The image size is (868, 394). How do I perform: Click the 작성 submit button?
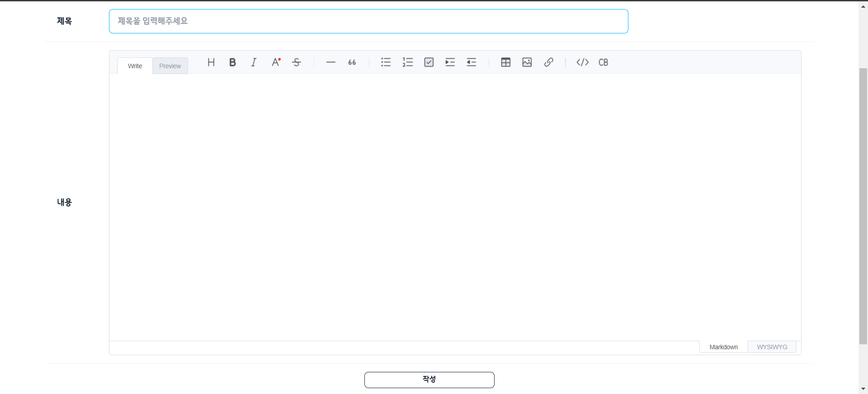(429, 380)
